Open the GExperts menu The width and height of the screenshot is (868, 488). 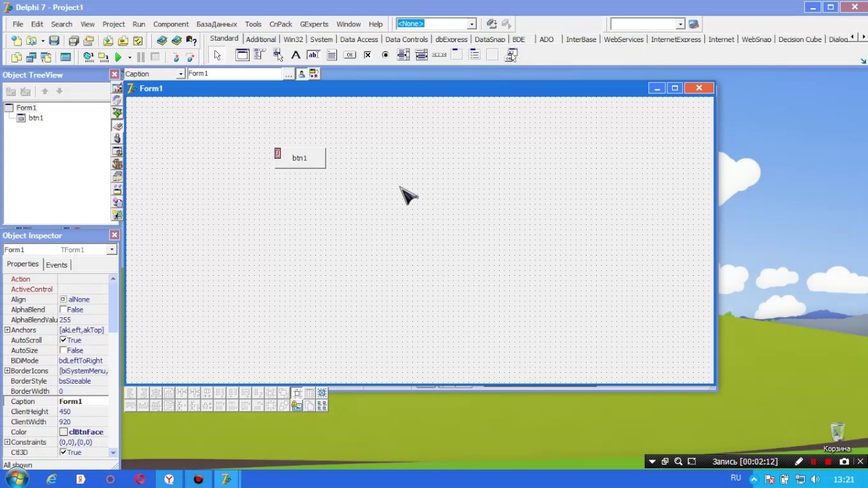pos(314,24)
